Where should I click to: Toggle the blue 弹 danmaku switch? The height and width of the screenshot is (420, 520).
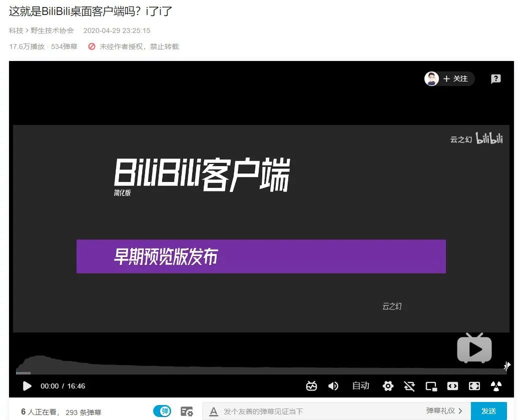(162, 410)
